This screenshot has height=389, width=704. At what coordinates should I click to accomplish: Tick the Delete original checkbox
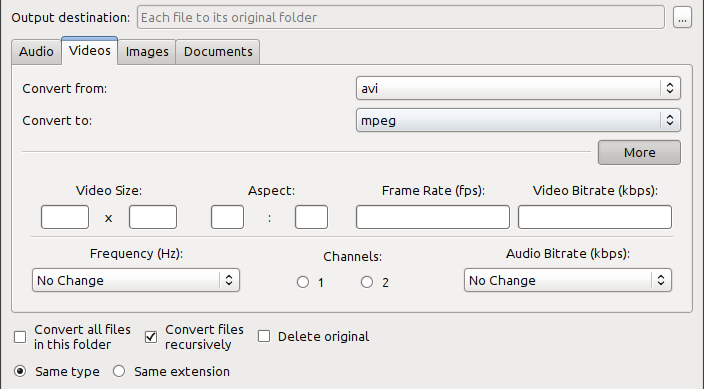264,336
